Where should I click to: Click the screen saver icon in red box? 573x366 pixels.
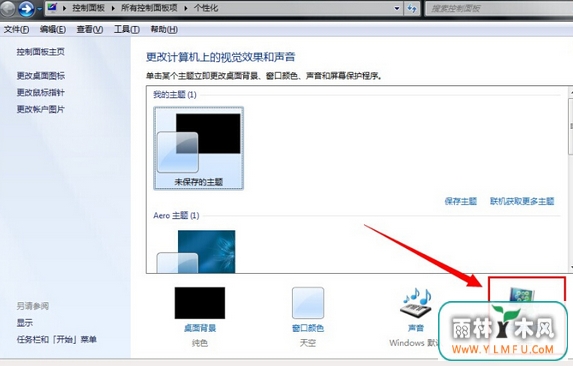(x=522, y=295)
